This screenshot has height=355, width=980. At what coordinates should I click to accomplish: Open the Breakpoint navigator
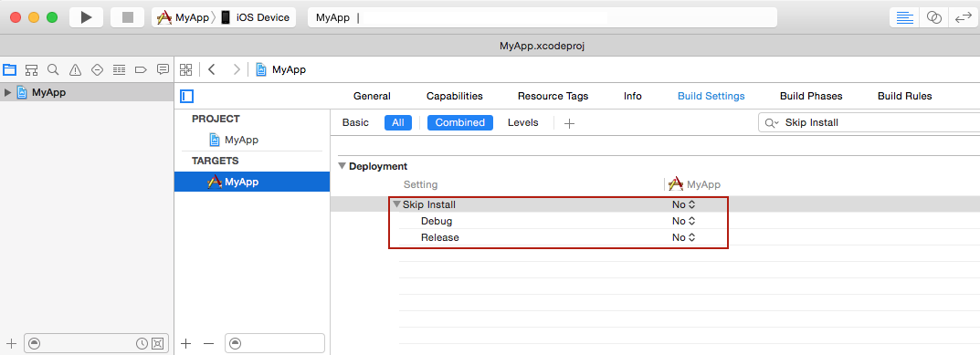(x=141, y=69)
